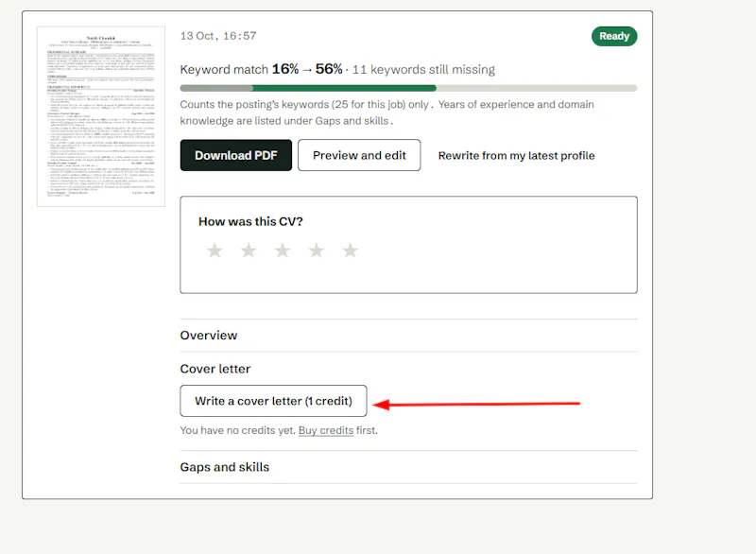Click the green Ready status badge
The width and height of the screenshot is (756, 554).
point(614,36)
